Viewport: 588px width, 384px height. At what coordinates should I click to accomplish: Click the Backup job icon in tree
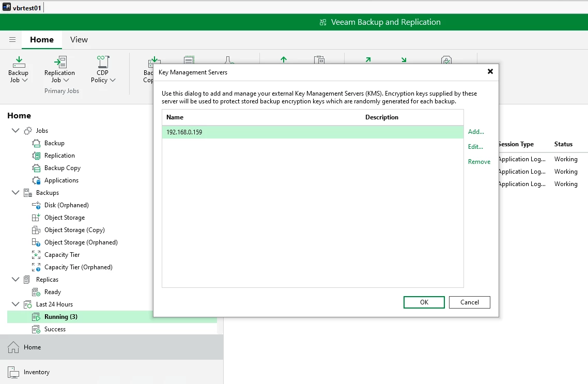(x=36, y=143)
